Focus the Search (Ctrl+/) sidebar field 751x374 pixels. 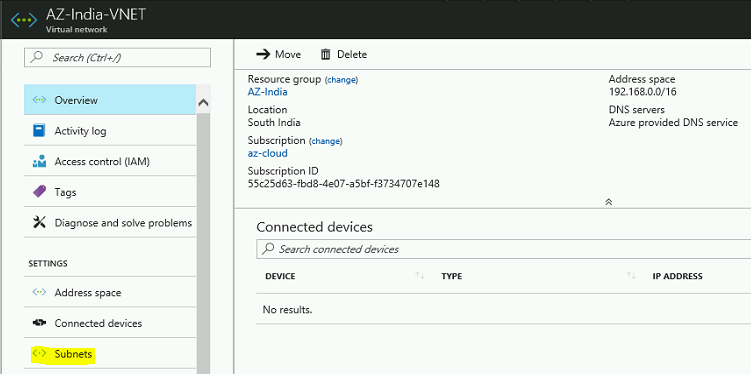(117, 57)
